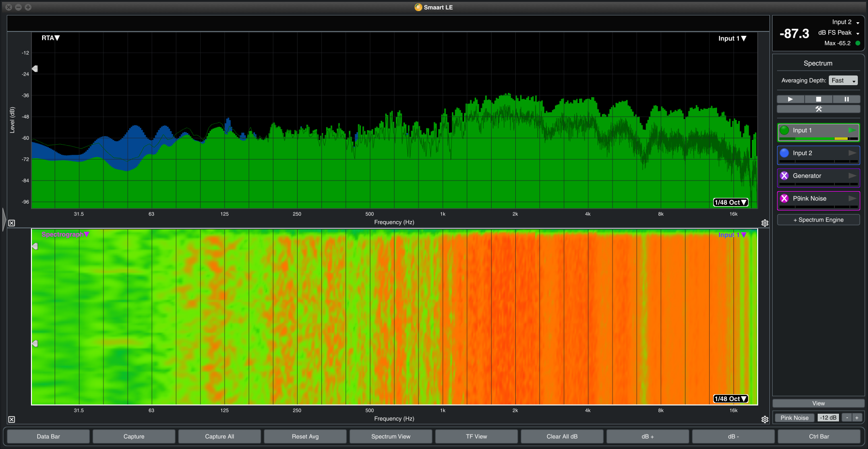Change Spectrograph 1/48 Oct banding dropdown
Viewport: 868px width, 449px height.
pos(731,399)
